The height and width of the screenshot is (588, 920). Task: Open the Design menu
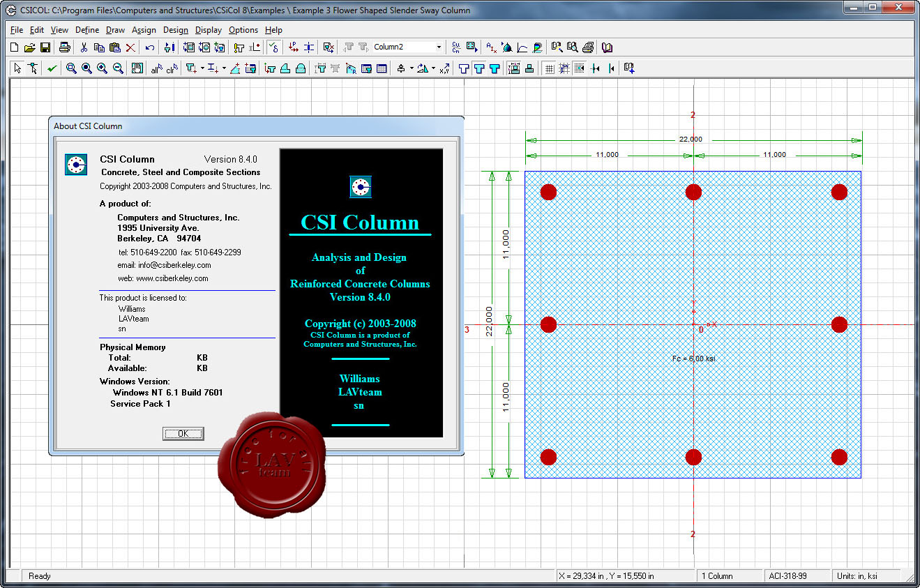(x=176, y=30)
